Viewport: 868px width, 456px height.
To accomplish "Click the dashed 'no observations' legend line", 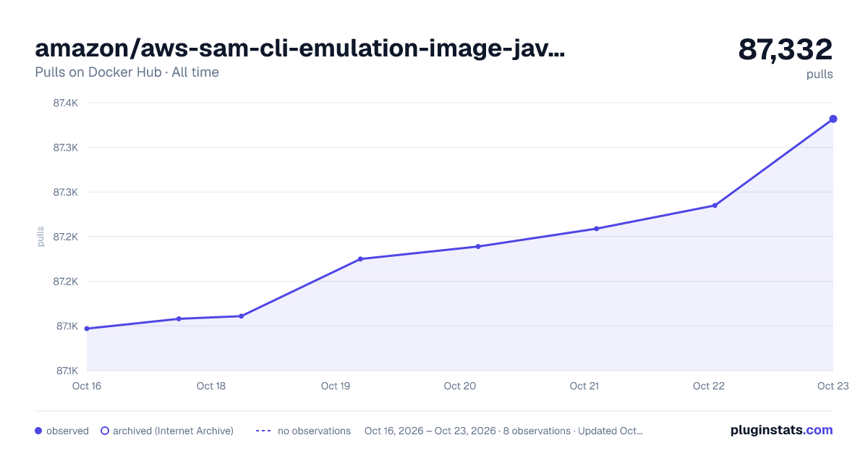I will click(263, 431).
